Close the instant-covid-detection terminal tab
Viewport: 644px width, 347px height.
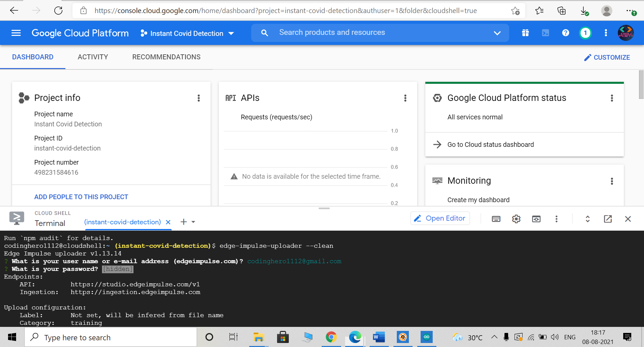[168, 222]
